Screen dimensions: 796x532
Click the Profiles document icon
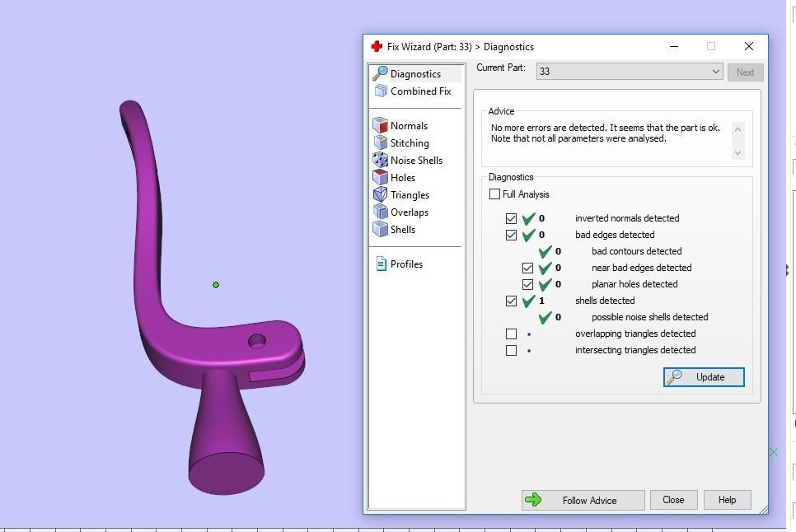[x=381, y=264]
